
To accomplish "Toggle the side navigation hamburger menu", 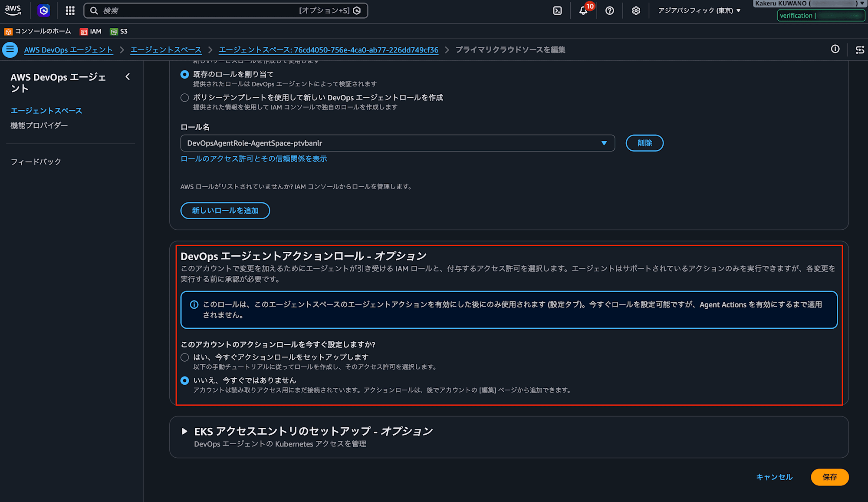I will click(x=10, y=50).
